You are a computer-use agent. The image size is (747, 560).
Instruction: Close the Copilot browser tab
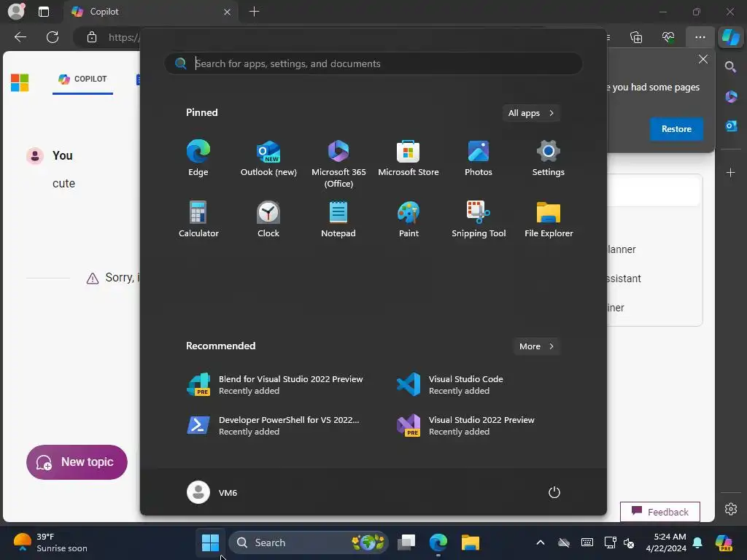tap(228, 12)
